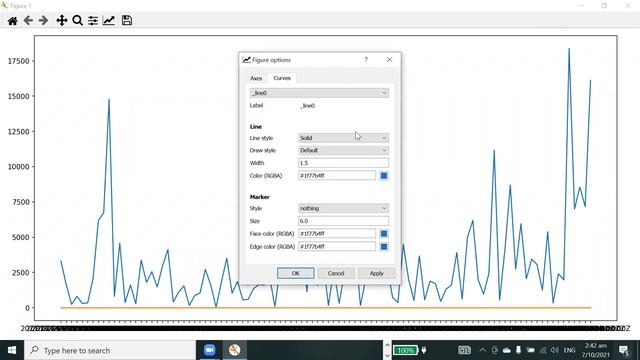Click the Help question mark in Figure options
The height and width of the screenshot is (360, 640).
[x=366, y=60]
